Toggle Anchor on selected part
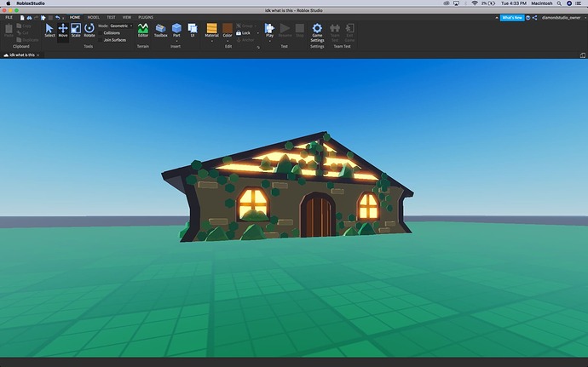 tap(245, 40)
